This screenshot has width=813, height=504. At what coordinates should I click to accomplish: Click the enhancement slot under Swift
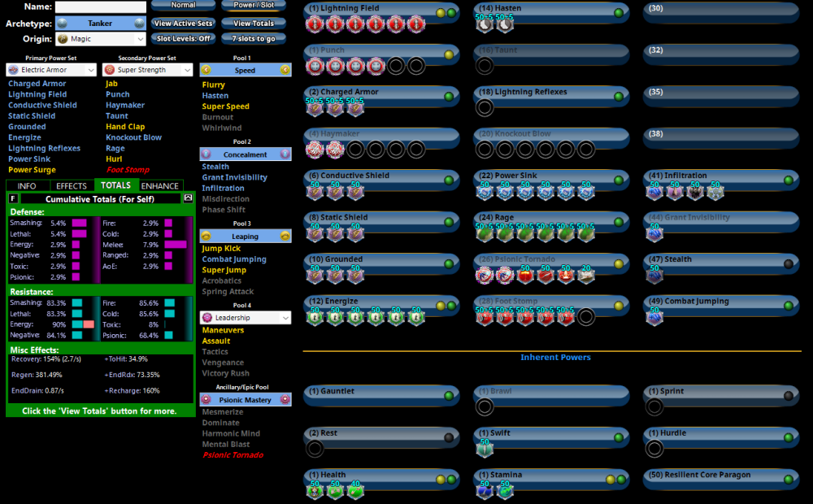[x=485, y=449]
